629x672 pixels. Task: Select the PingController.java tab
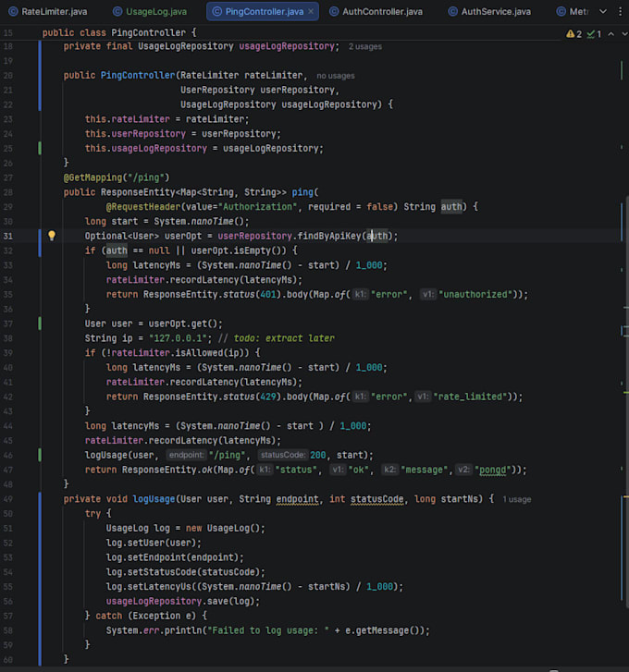(x=265, y=12)
